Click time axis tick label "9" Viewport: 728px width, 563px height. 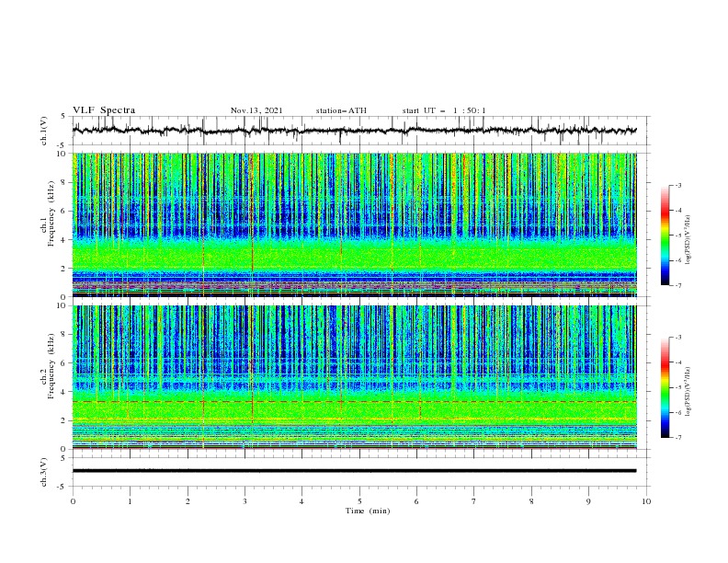pos(588,501)
